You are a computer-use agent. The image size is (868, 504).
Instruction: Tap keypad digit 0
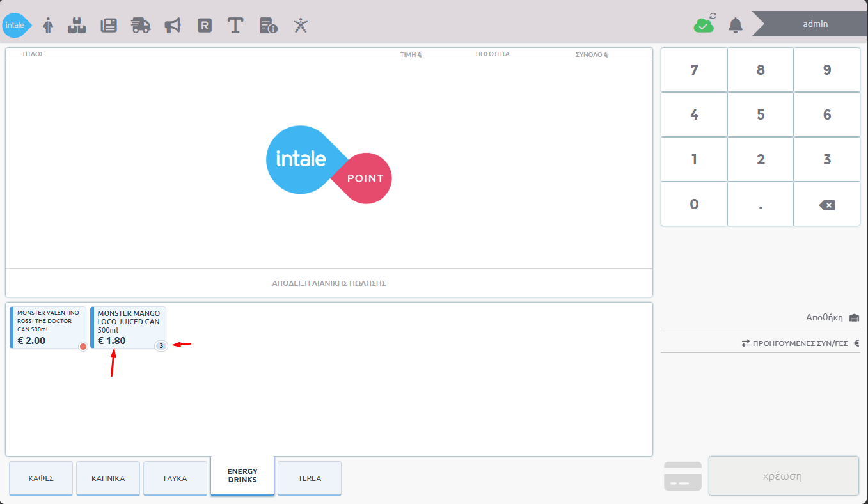pos(694,204)
